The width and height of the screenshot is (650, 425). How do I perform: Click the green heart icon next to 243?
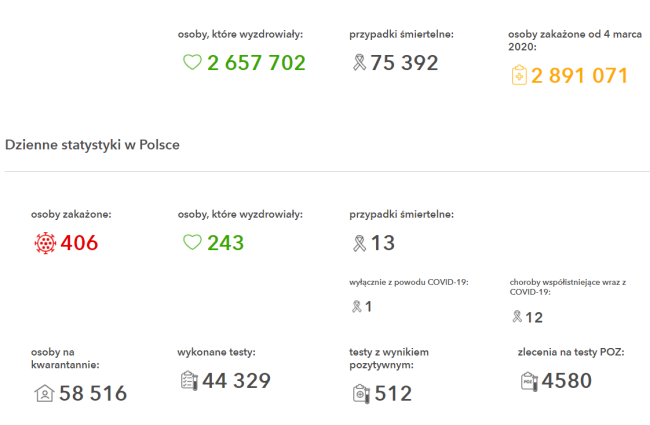coord(192,242)
